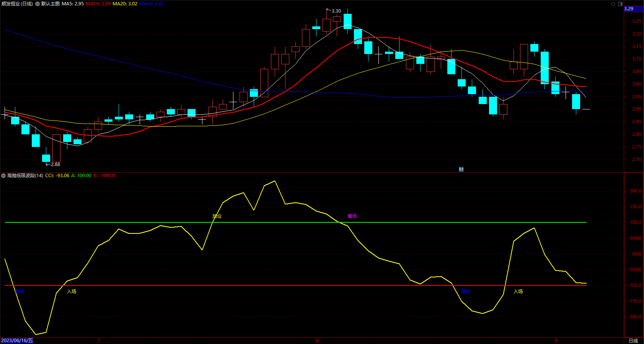The height and width of the screenshot is (344, 644).
Task: Click the 日线 period label at bottom right
Action: point(633,341)
